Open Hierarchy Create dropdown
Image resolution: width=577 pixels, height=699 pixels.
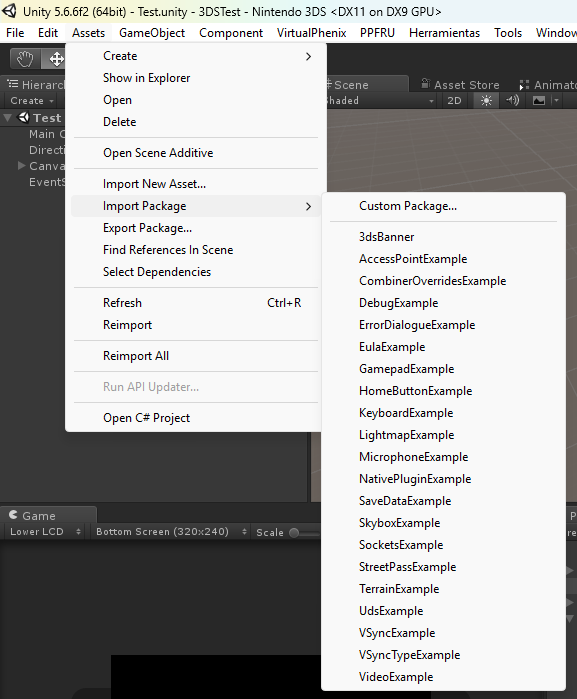[x=32, y=101]
